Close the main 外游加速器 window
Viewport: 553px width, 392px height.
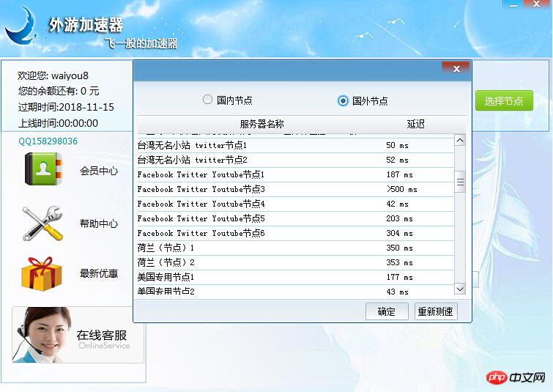[x=537, y=4]
